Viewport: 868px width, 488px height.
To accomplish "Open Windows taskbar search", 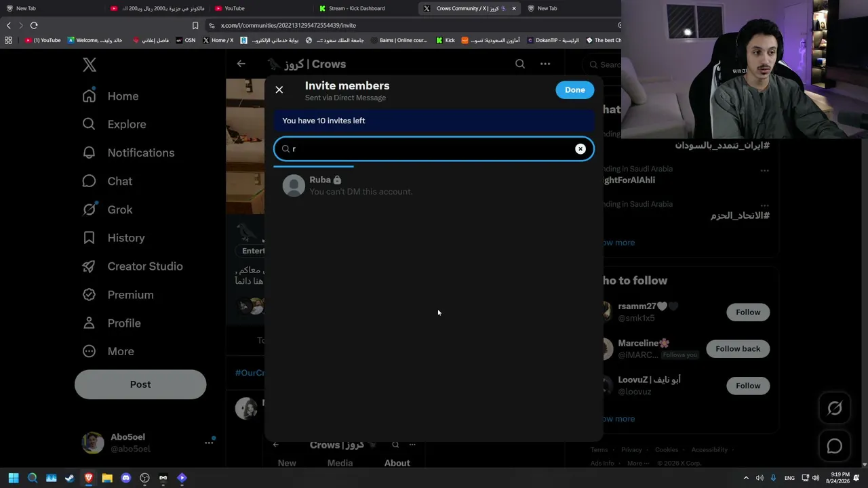I will (x=32, y=478).
